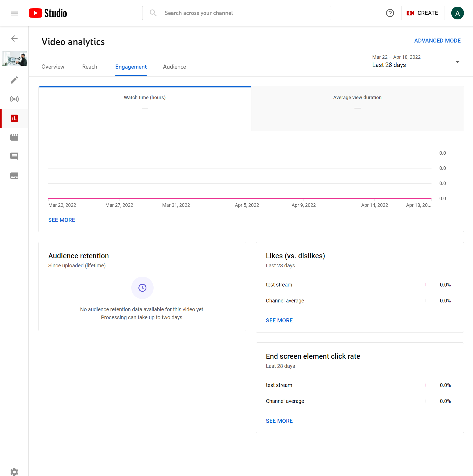Click the End screen element click rate heading
Viewport: 473px width, 476px height.
point(313,356)
